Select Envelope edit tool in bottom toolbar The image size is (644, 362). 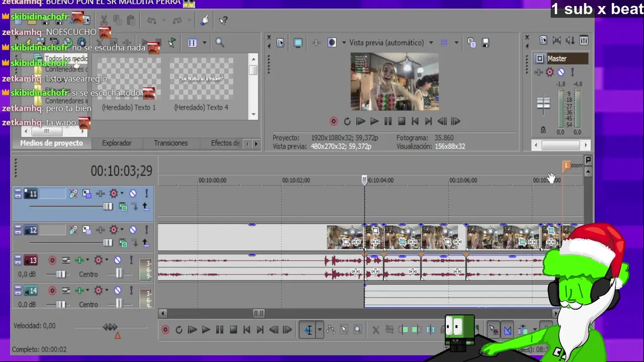tap(331, 330)
